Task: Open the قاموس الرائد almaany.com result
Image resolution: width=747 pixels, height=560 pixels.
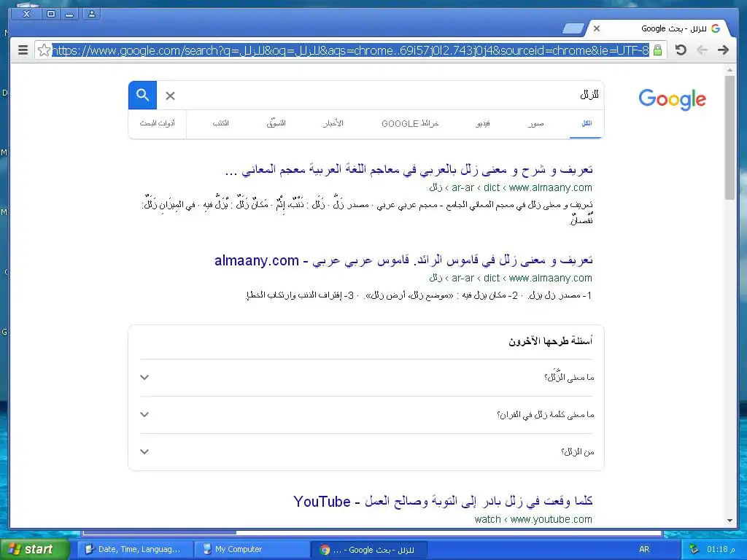Action: (x=403, y=260)
